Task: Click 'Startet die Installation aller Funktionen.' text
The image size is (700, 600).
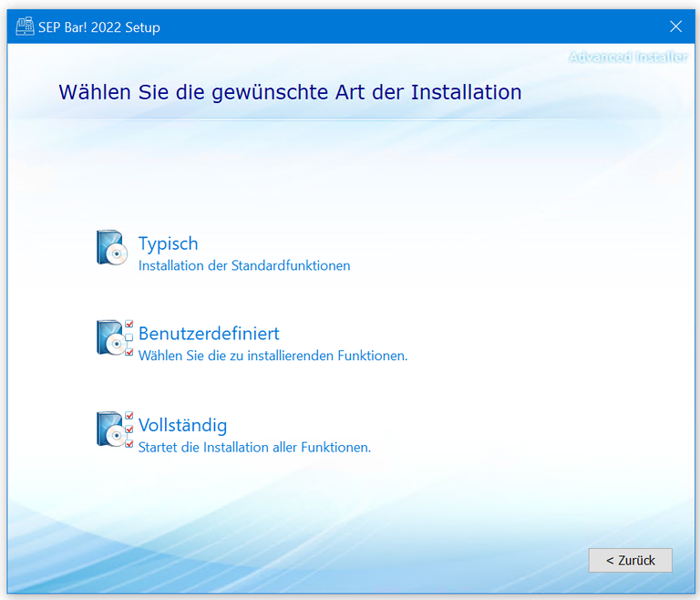Action: point(254,447)
